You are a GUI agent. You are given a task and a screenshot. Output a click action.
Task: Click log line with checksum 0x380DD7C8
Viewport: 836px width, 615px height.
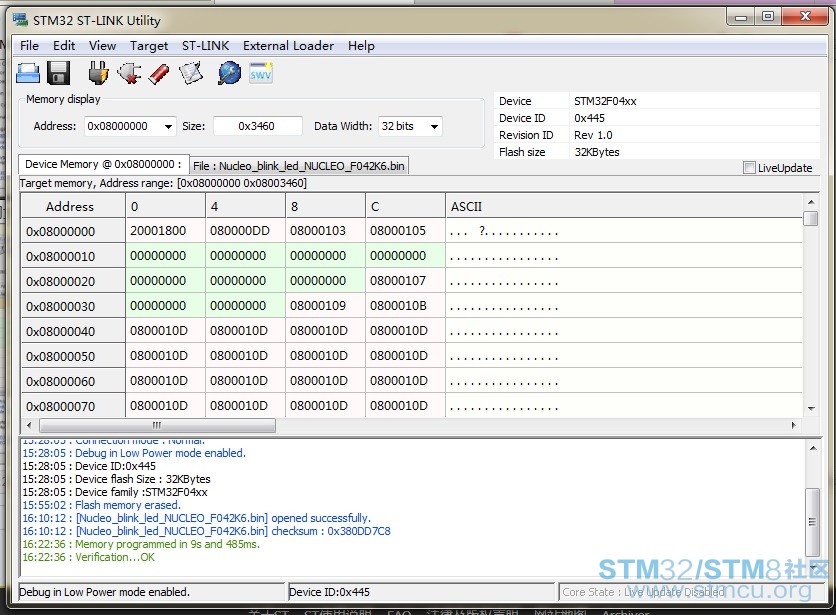pyautogui.click(x=206, y=531)
